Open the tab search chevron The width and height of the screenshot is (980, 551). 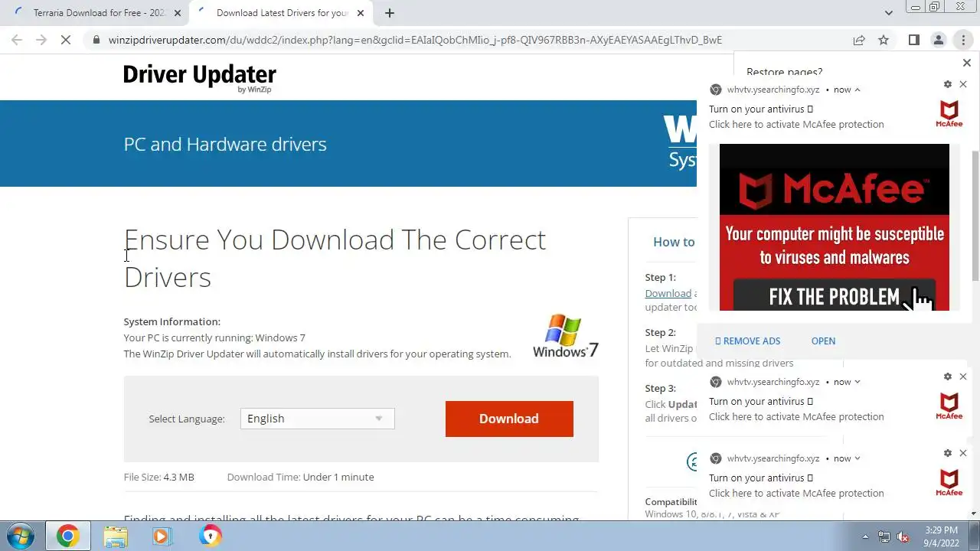[888, 13]
